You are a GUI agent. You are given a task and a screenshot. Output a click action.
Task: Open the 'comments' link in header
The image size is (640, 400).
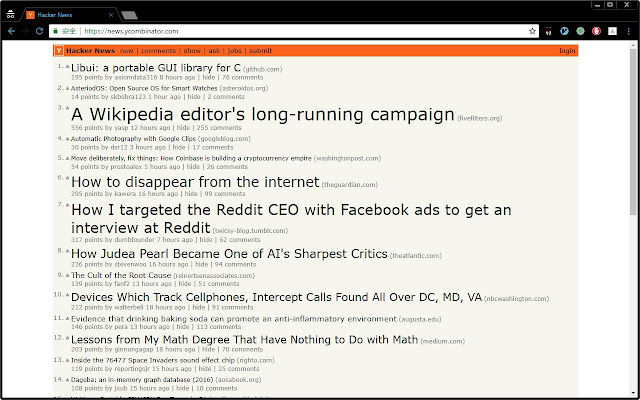pos(158,51)
